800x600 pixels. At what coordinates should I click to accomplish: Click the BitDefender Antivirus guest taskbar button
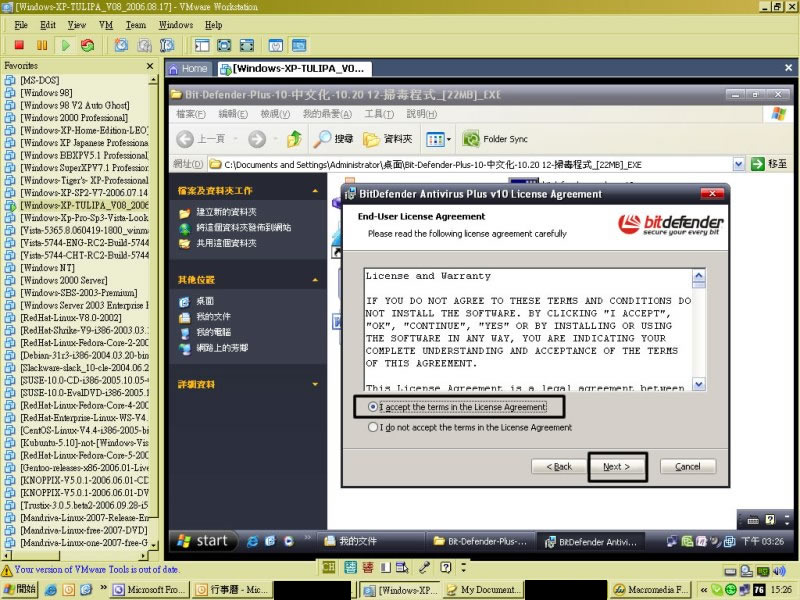click(591, 542)
